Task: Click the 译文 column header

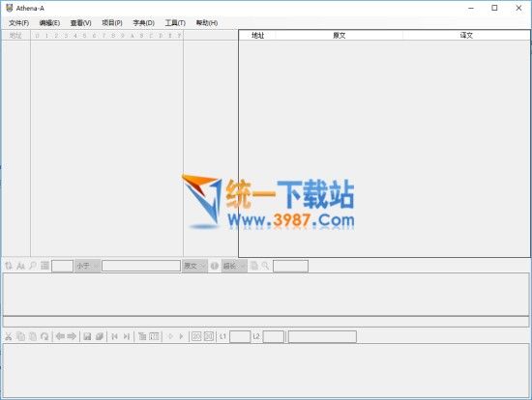Action: 466,35
